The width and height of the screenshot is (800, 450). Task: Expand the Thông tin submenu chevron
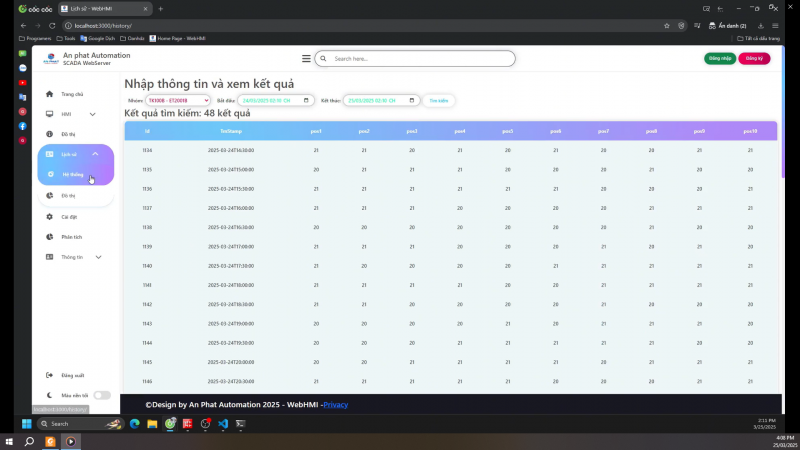click(x=98, y=257)
